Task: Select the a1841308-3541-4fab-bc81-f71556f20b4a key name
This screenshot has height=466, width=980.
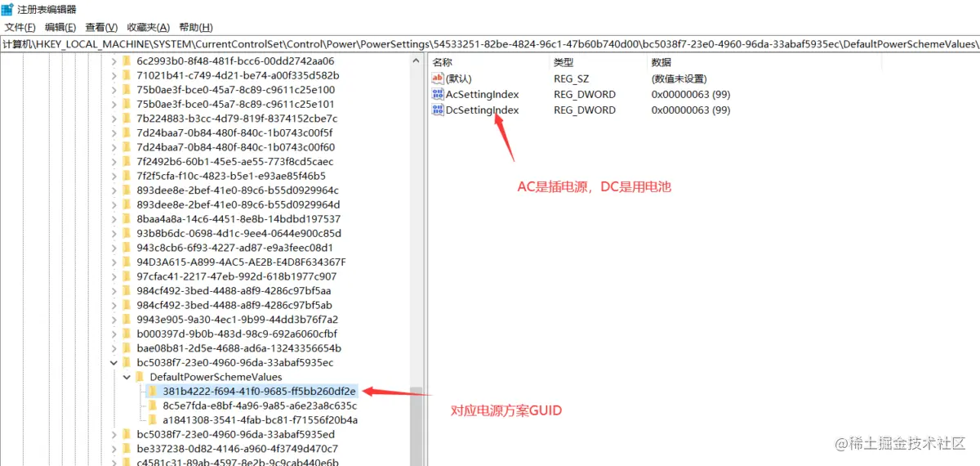Action: point(260,420)
